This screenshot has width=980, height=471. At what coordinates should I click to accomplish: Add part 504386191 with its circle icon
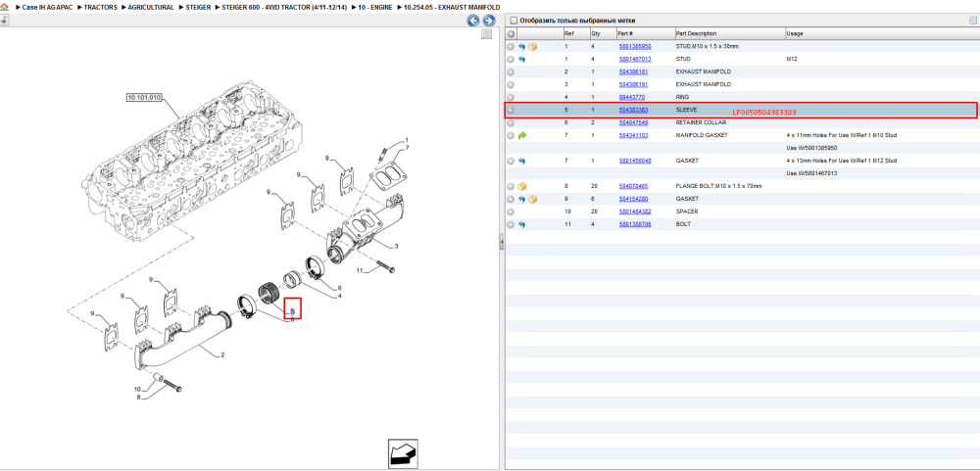(x=511, y=84)
